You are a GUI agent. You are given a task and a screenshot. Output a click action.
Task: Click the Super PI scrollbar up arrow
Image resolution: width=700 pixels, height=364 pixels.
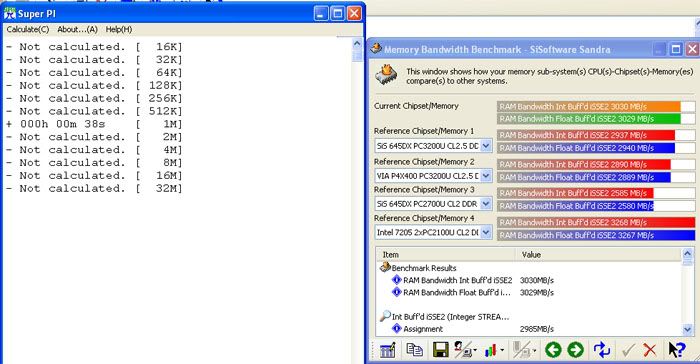(x=357, y=43)
